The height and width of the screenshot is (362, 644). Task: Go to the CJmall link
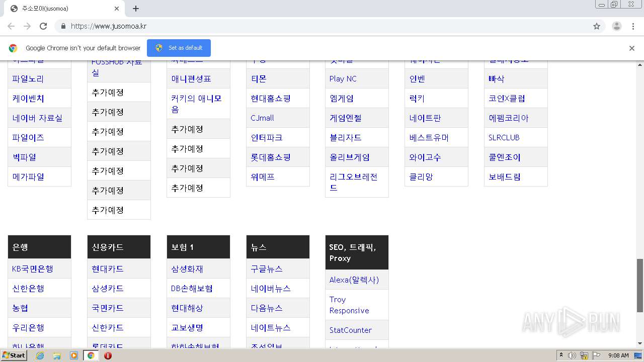pyautogui.click(x=262, y=118)
